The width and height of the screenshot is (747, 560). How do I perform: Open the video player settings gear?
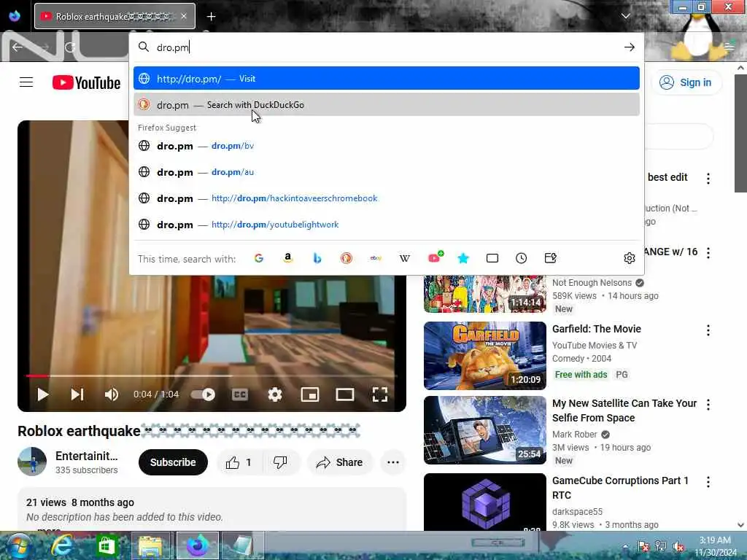pos(275,394)
